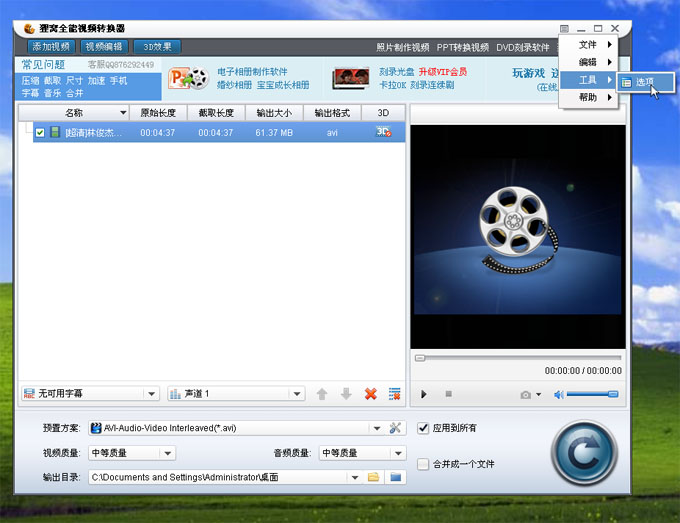The width and height of the screenshot is (680, 523).
Task: Sort by the 输出大小 column header
Action: coord(274,113)
